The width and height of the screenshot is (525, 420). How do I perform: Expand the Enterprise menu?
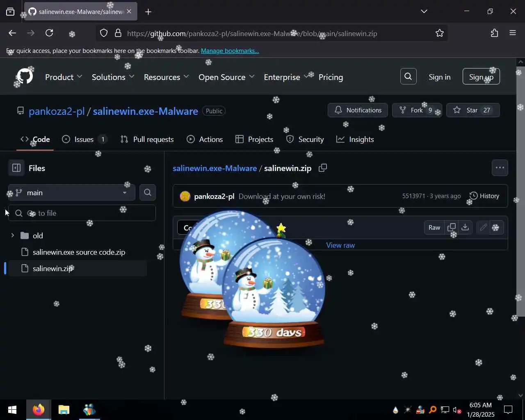286,77
